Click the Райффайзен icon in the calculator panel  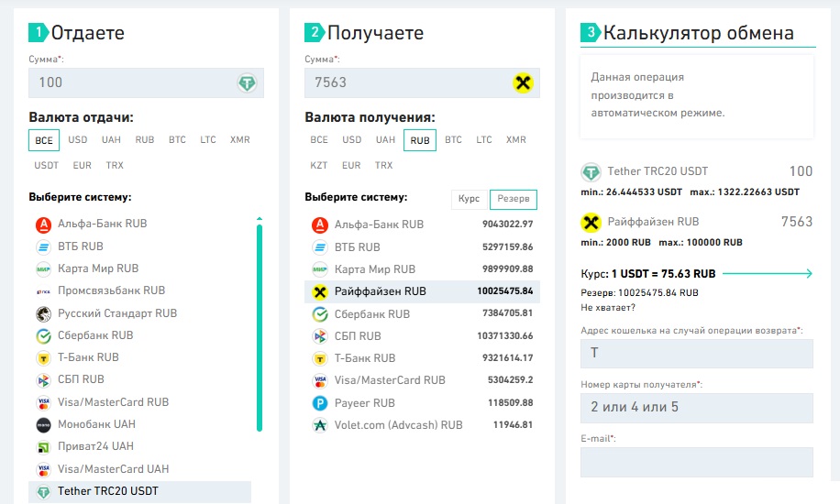click(x=591, y=223)
